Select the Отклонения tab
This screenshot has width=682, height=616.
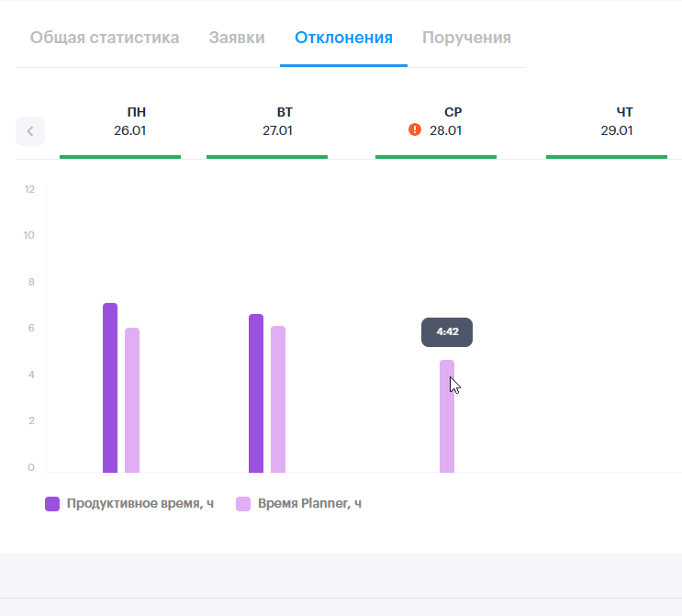343,38
